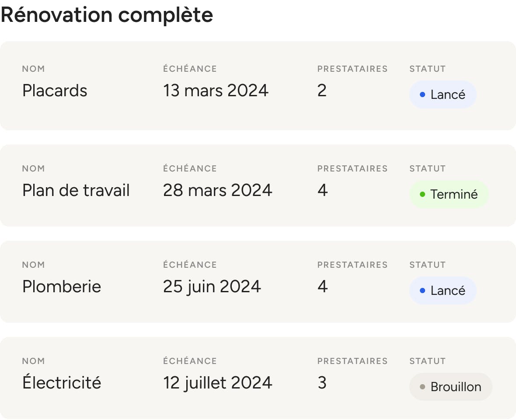Select the 12 juillet 2024 due date

tap(218, 383)
